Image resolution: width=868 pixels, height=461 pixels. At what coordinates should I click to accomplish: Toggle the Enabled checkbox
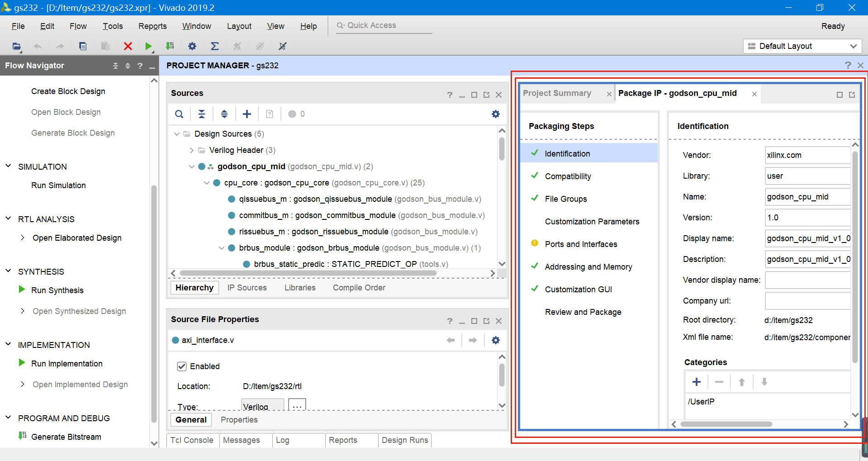point(182,366)
